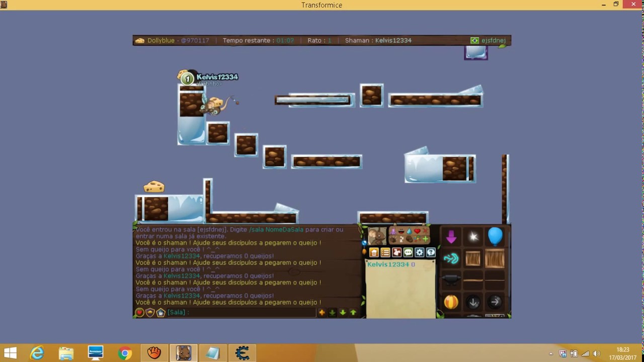The height and width of the screenshot is (362, 644).
Task: Open the Windows Start button
Action: [x=10, y=353]
